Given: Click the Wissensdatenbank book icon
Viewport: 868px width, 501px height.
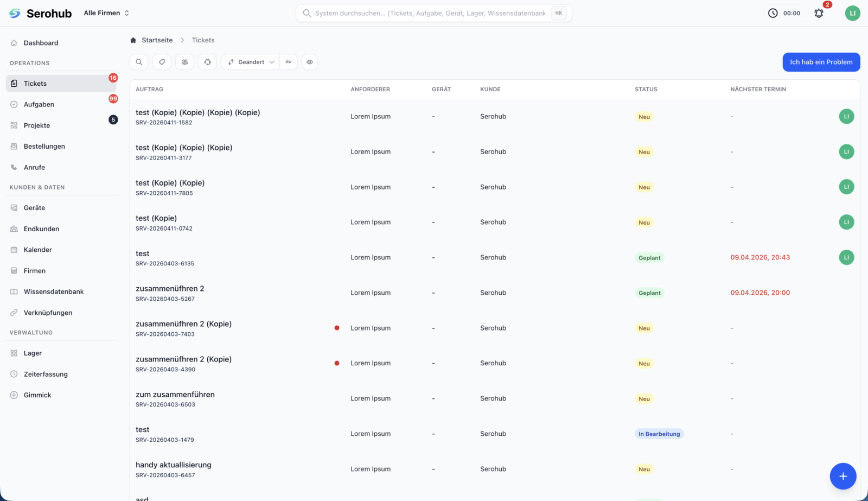Looking at the screenshot, I should click(14, 291).
